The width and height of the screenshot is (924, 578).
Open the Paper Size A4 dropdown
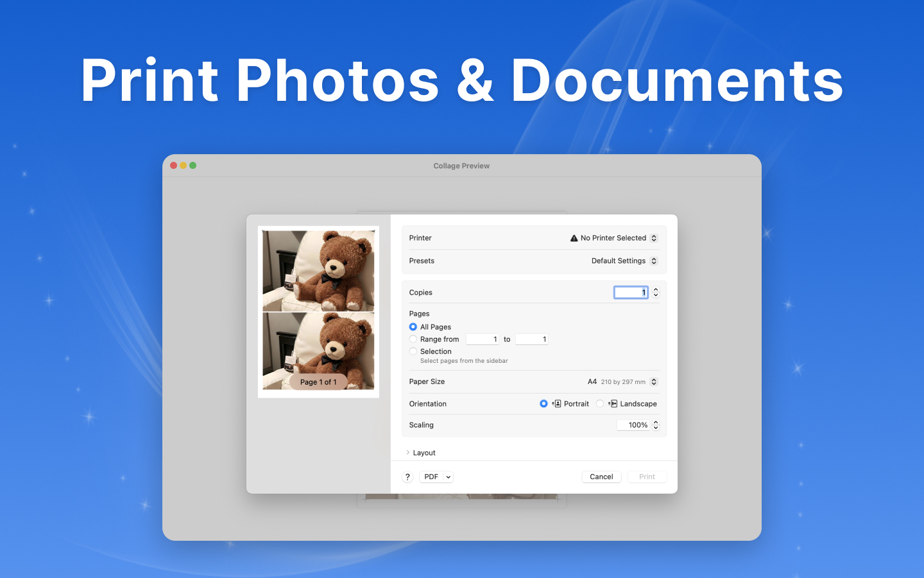tap(622, 381)
